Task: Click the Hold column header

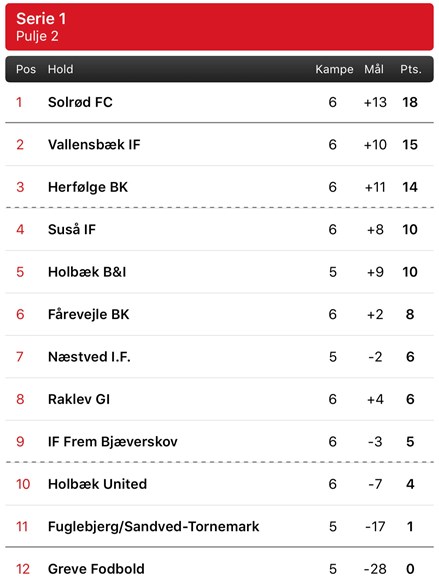Action: 61,69
